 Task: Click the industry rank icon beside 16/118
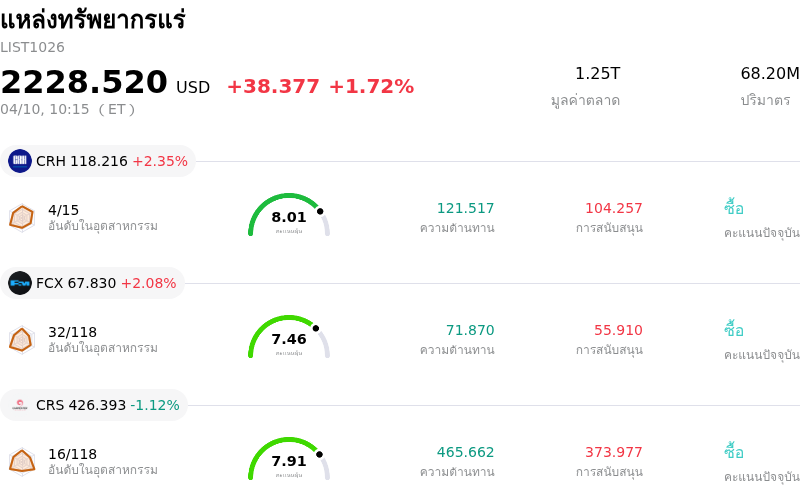click(22, 461)
